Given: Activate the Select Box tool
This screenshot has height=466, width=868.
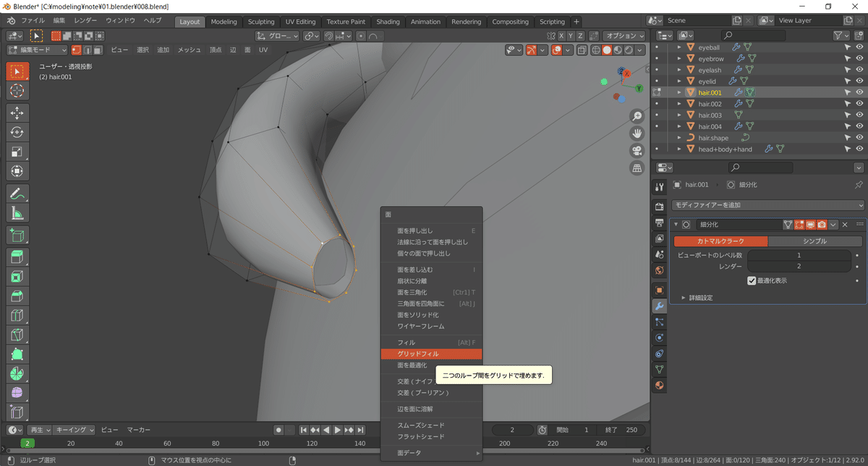Looking at the screenshot, I should pyautogui.click(x=17, y=71).
